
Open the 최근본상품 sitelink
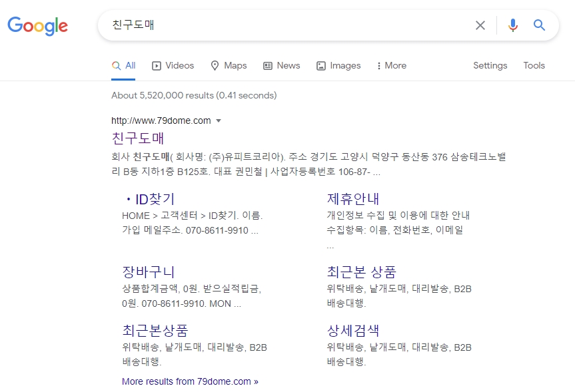(155, 331)
